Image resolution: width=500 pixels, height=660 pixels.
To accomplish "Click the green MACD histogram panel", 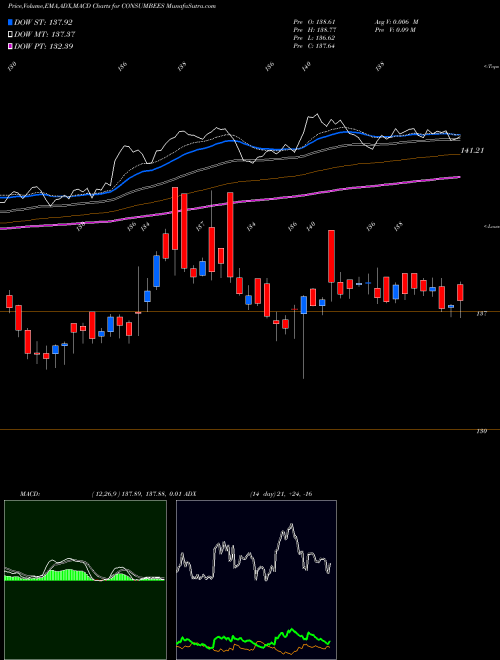I will pyautogui.click(x=85, y=580).
